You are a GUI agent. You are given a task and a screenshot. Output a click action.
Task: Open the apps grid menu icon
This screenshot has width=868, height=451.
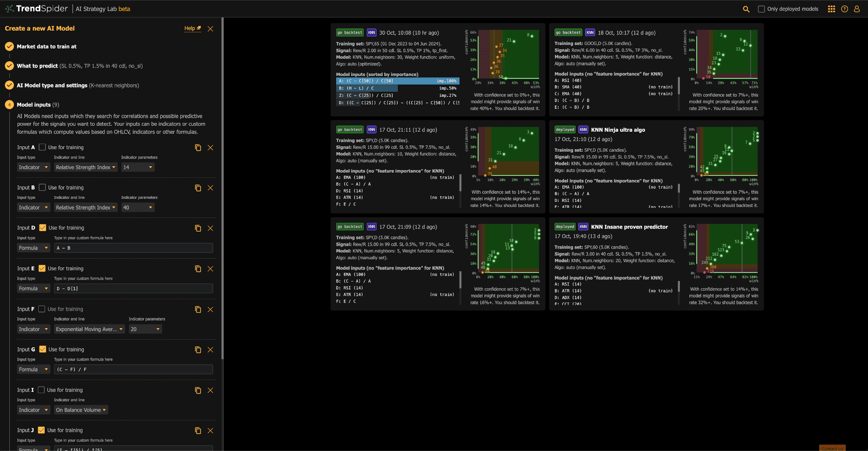point(831,9)
